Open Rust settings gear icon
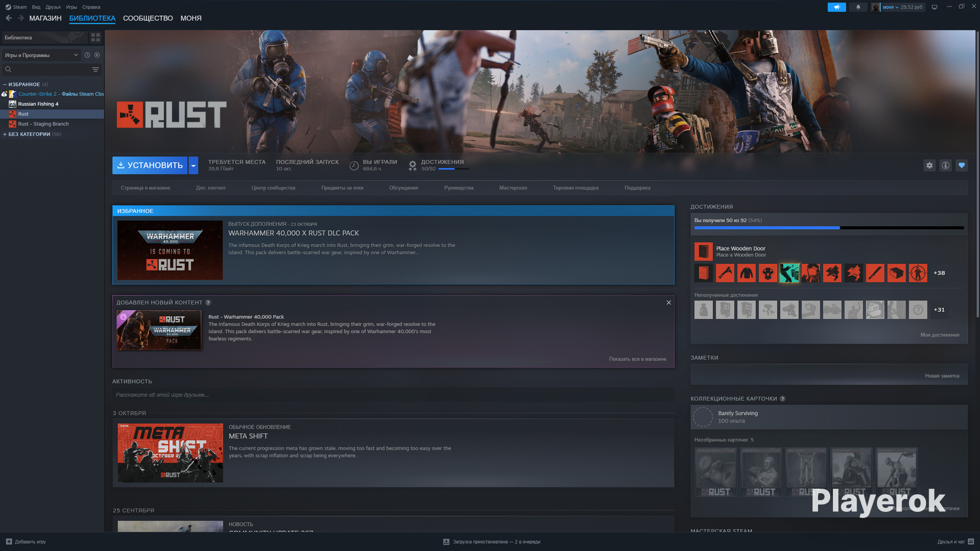This screenshot has height=551, width=980. click(x=929, y=165)
